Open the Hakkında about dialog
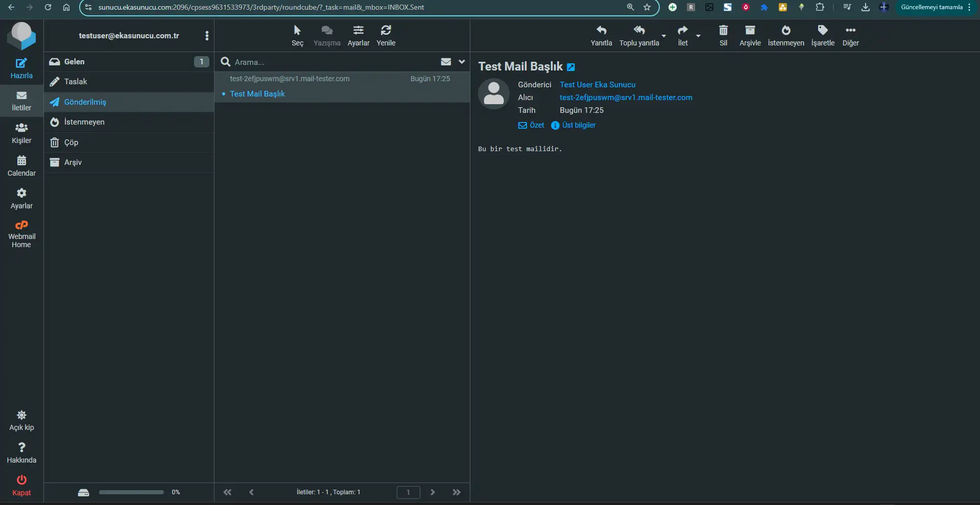This screenshot has height=505, width=980. (x=21, y=453)
